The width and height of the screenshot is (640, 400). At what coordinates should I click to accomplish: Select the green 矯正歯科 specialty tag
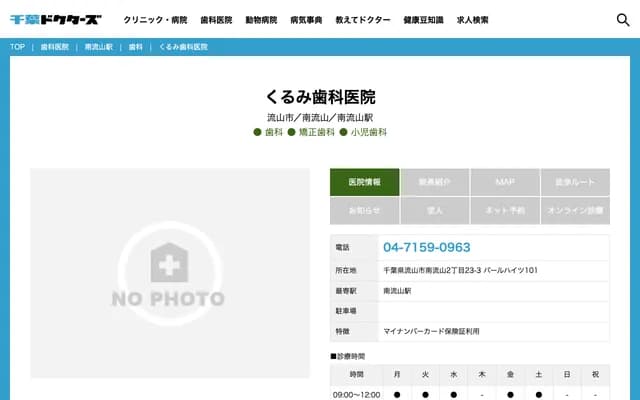pos(311,132)
